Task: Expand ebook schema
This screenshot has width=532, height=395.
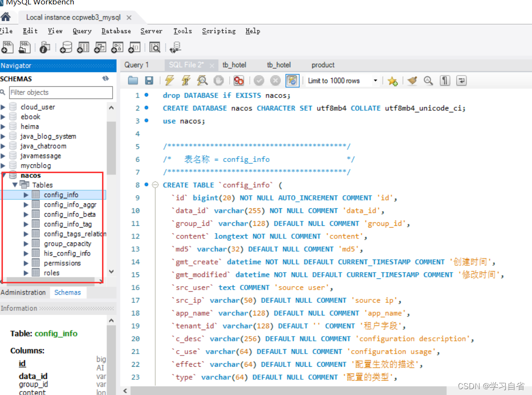Action: point(3,117)
